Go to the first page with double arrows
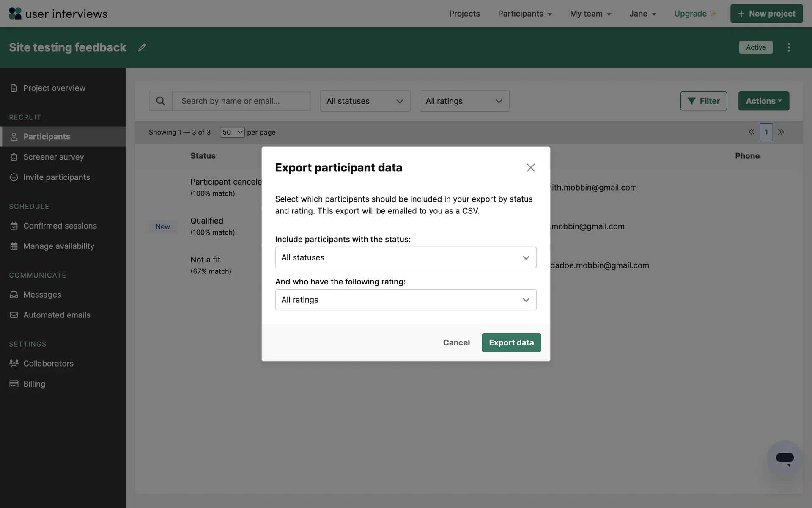The height and width of the screenshot is (508, 812). click(752, 132)
